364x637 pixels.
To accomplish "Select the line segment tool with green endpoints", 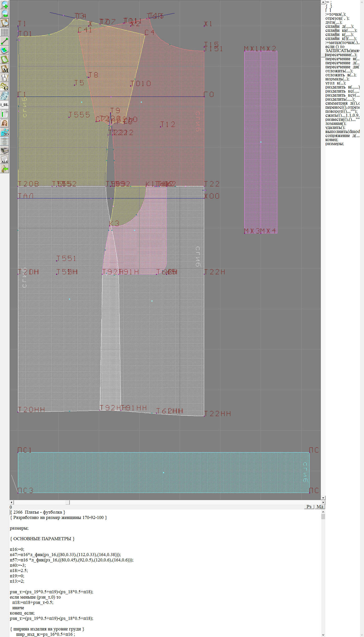I will click(x=5, y=41).
